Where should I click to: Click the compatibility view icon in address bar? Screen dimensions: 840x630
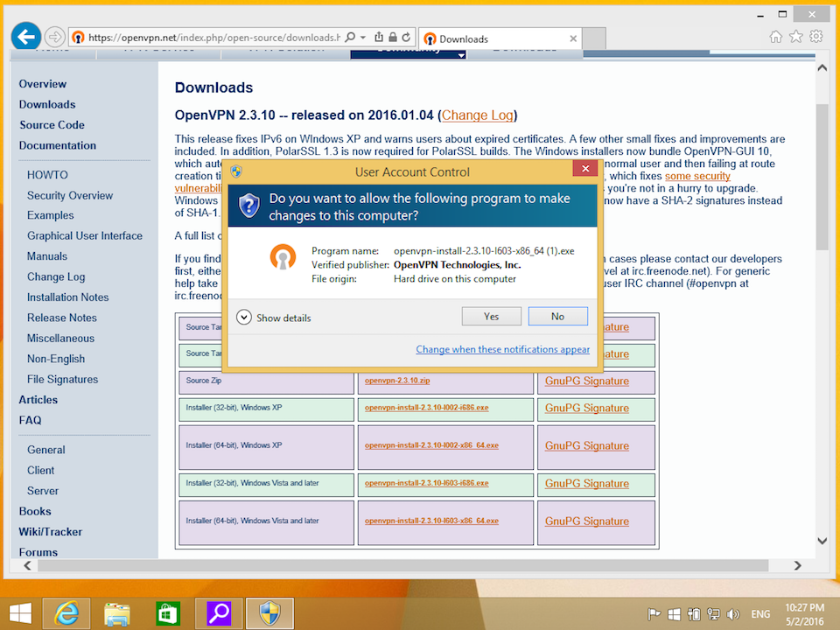pyautogui.click(x=379, y=37)
